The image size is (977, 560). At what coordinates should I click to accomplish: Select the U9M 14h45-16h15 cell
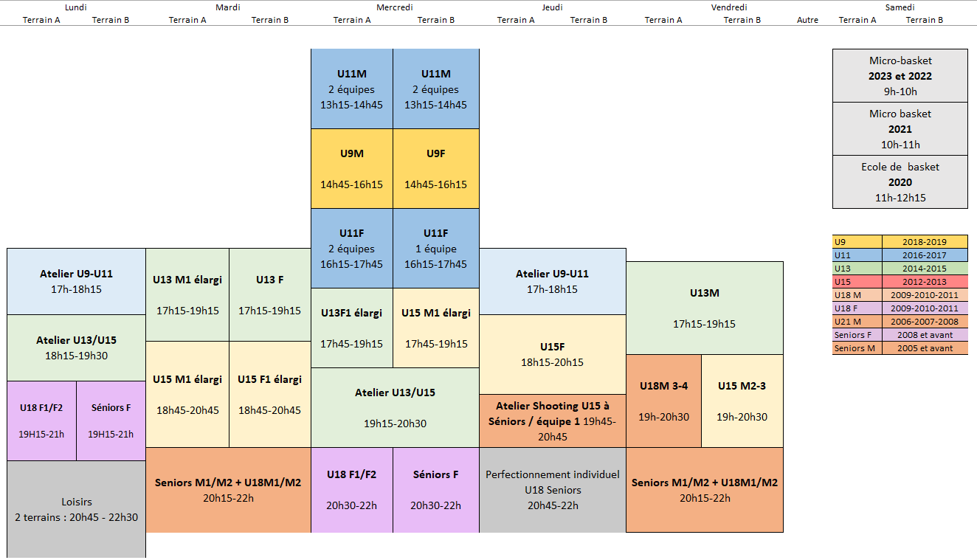coord(351,169)
